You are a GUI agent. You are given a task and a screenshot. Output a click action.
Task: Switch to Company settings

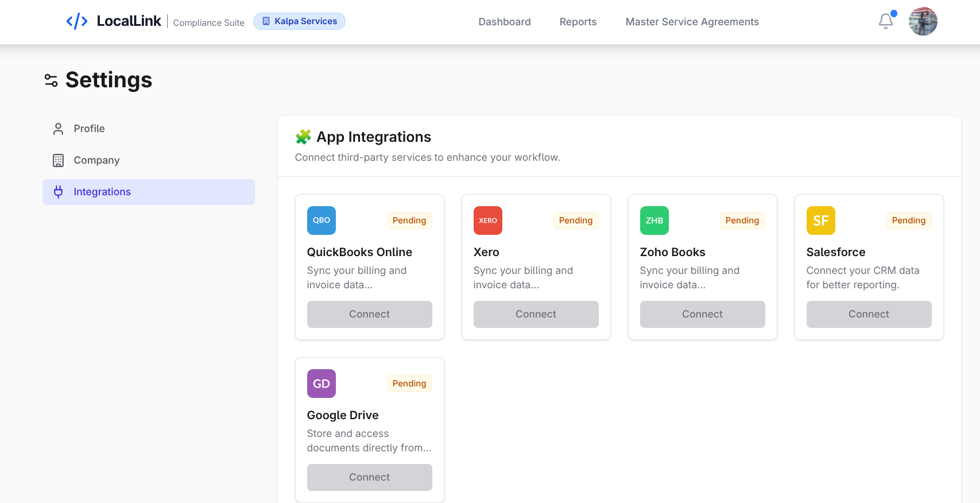pos(96,160)
